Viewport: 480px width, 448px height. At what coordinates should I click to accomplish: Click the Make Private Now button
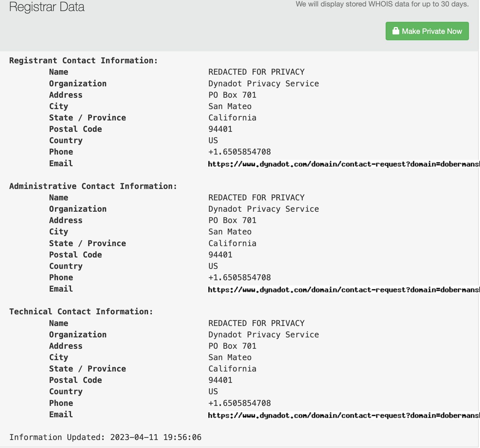pos(427,31)
